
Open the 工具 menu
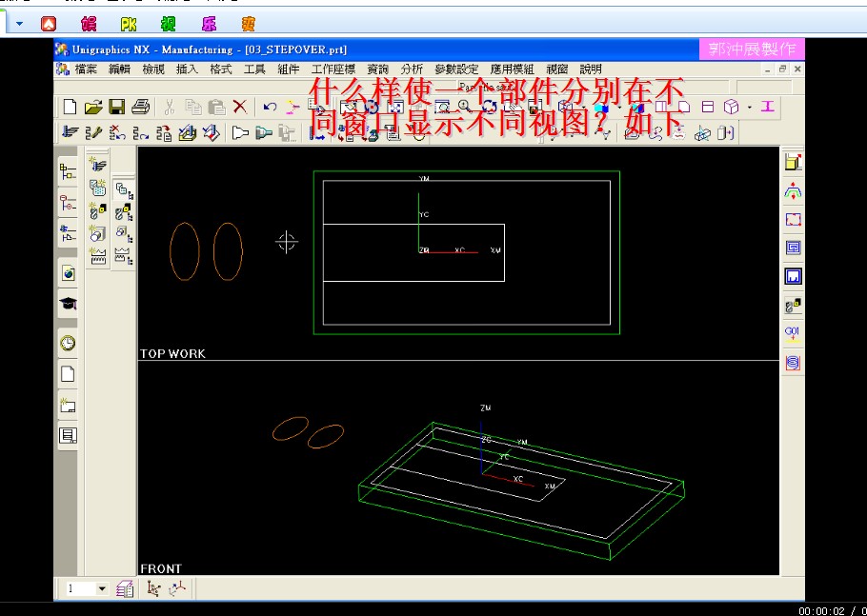point(254,70)
